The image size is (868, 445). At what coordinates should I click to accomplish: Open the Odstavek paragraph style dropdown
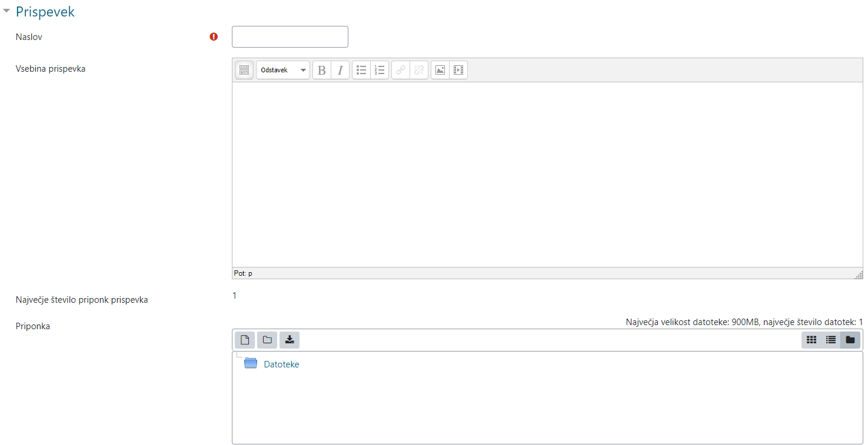pos(283,70)
